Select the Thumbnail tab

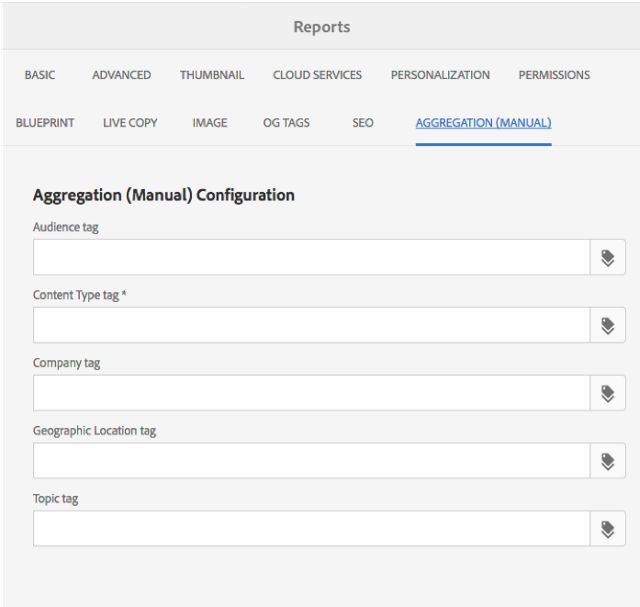(212, 75)
